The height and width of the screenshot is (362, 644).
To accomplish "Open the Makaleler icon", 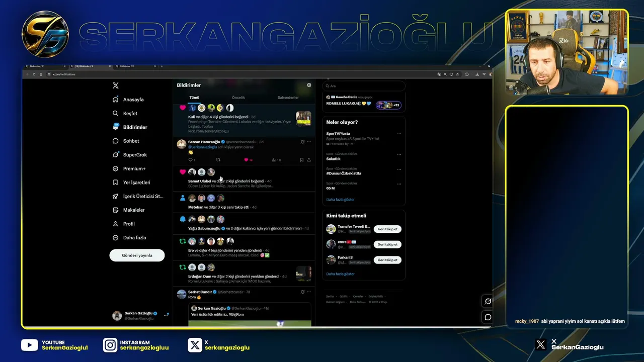I will pyautogui.click(x=116, y=210).
